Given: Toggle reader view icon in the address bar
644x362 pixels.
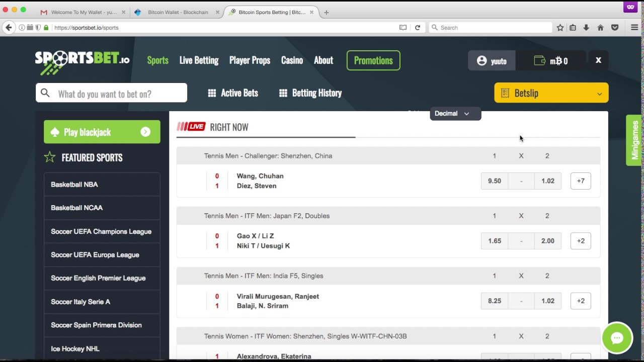Looking at the screenshot, I should [x=403, y=28].
